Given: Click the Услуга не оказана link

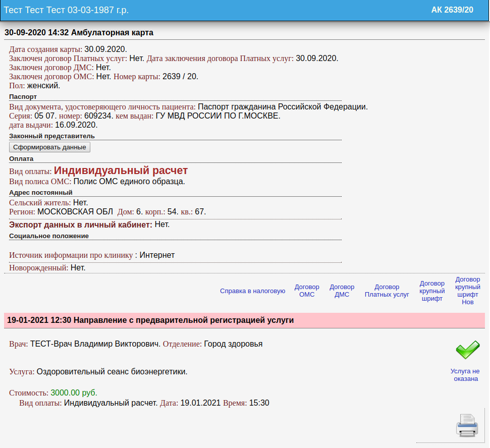Looking at the screenshot, I should 465,375.
